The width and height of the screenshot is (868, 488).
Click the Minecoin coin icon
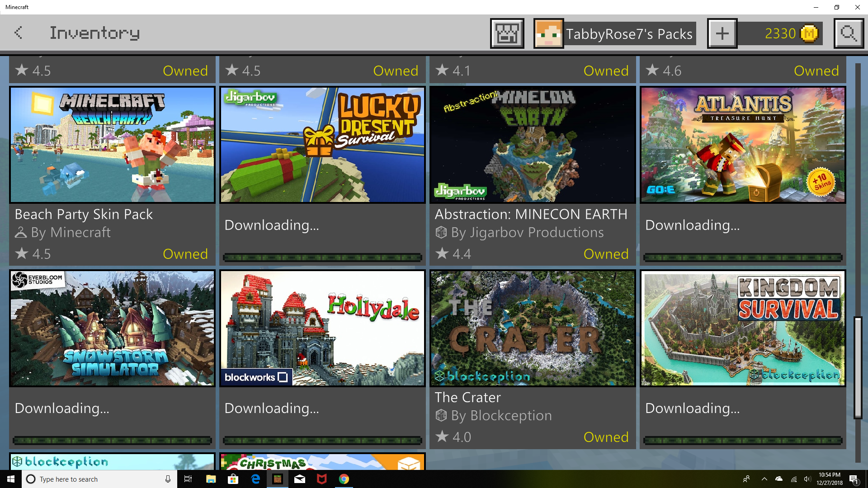pos(809,33)
